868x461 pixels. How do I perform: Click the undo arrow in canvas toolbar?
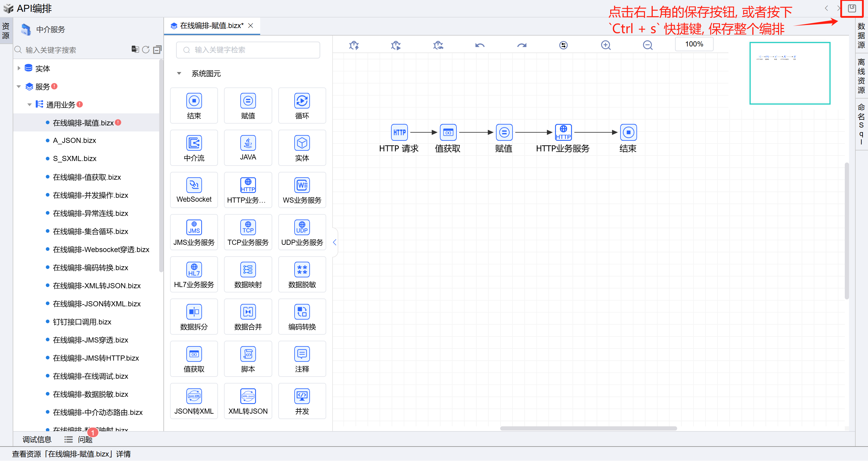click(x=479, y=45)
